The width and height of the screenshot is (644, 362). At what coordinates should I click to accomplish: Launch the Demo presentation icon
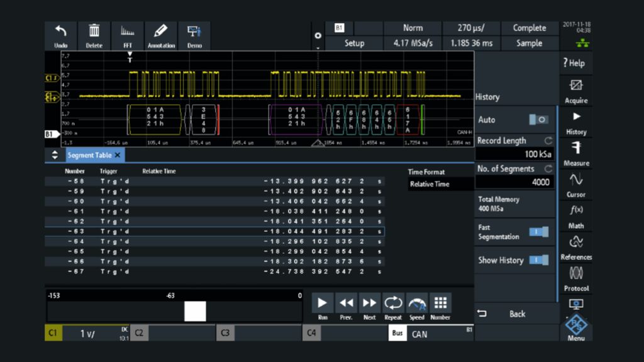coord(194,35)
